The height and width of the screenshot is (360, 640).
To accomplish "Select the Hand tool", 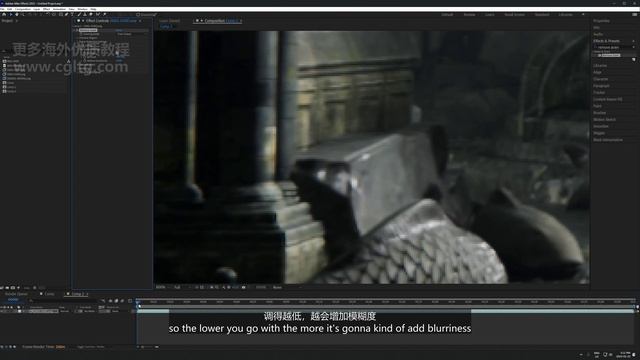I will click(x=17, y=14).
